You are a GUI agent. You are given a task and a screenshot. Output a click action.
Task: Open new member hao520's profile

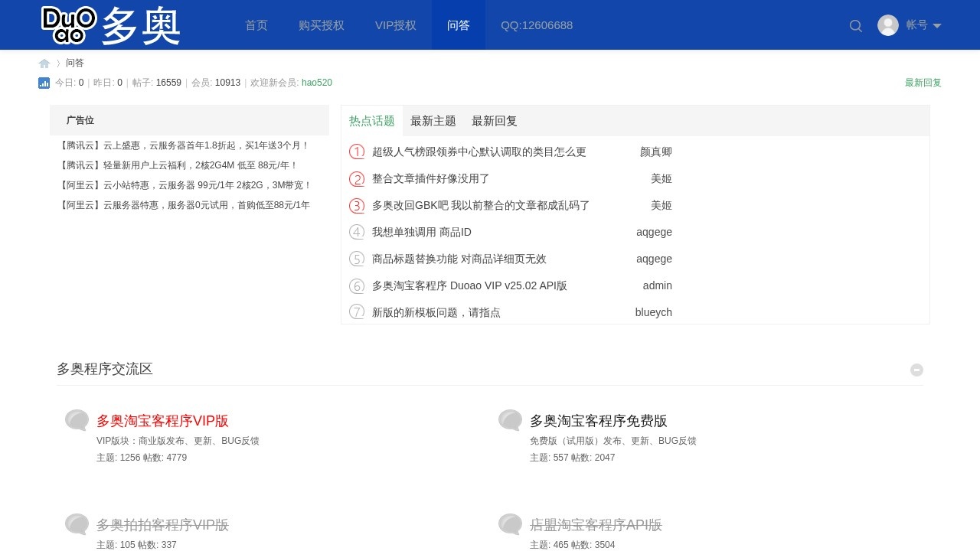click(x=317, y=83)
